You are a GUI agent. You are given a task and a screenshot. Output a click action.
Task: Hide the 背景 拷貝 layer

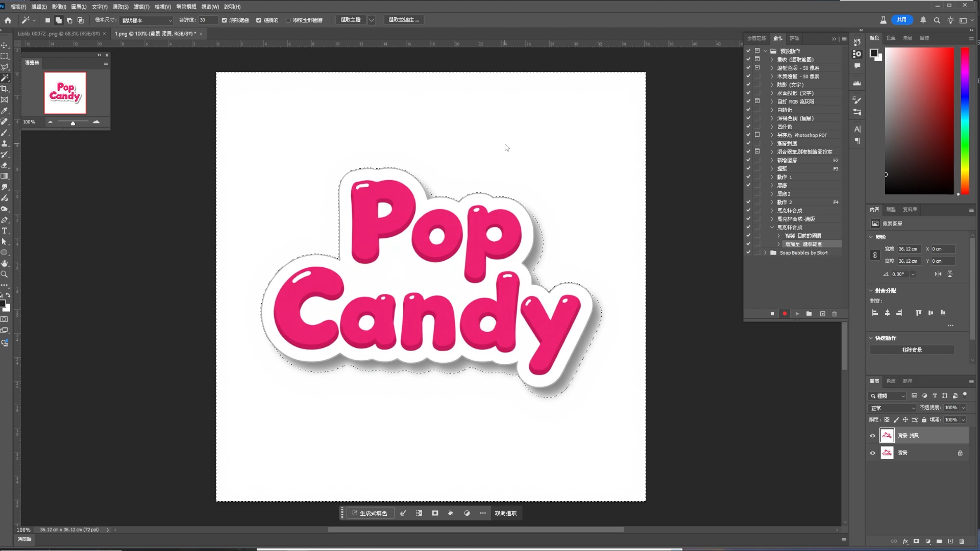click(x=872, y=436)
